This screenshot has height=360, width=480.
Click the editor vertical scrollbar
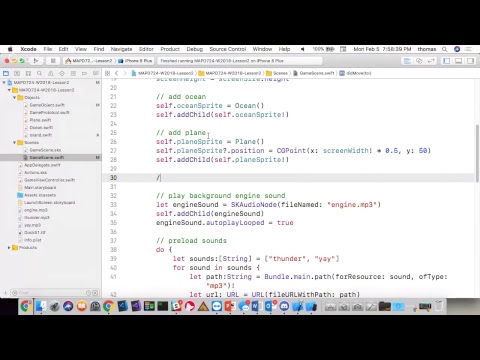point(477,153)
